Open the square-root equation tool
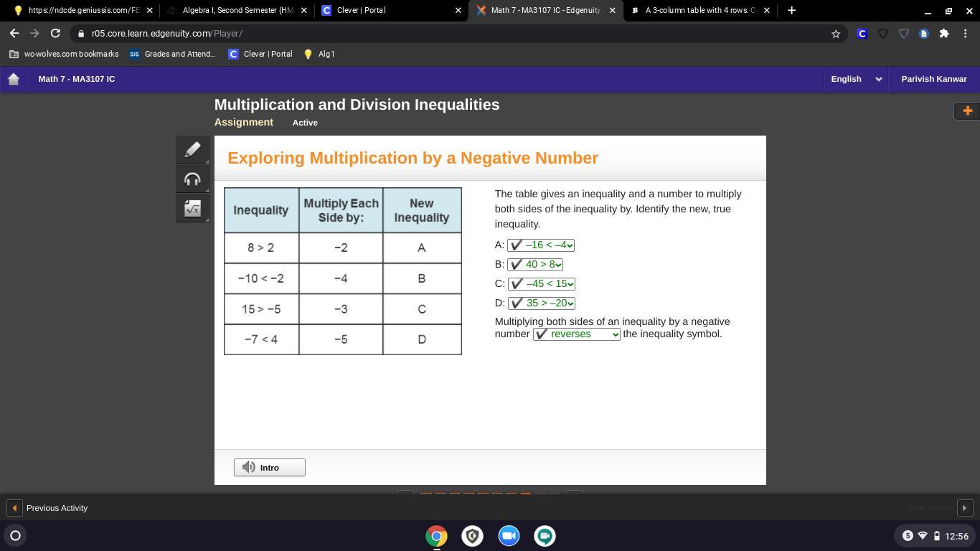Image resolution: width=980 pixels, height=551 pixels. tap(192, 208)
